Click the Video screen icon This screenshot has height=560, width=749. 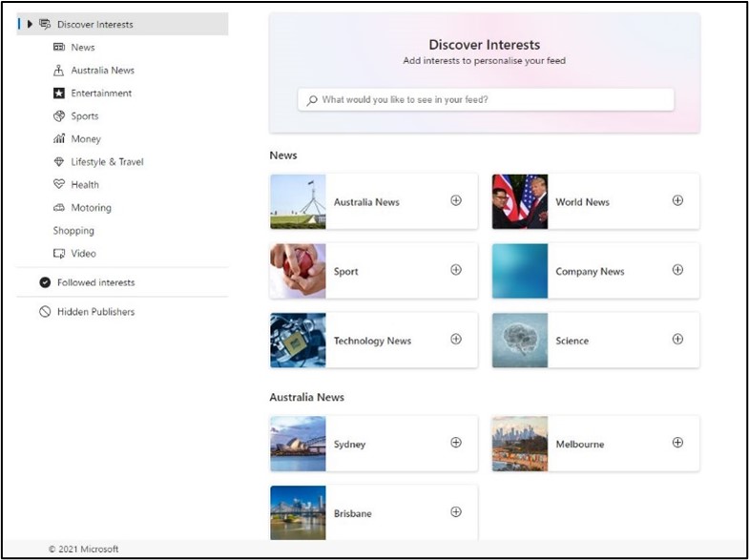[59, 254]
